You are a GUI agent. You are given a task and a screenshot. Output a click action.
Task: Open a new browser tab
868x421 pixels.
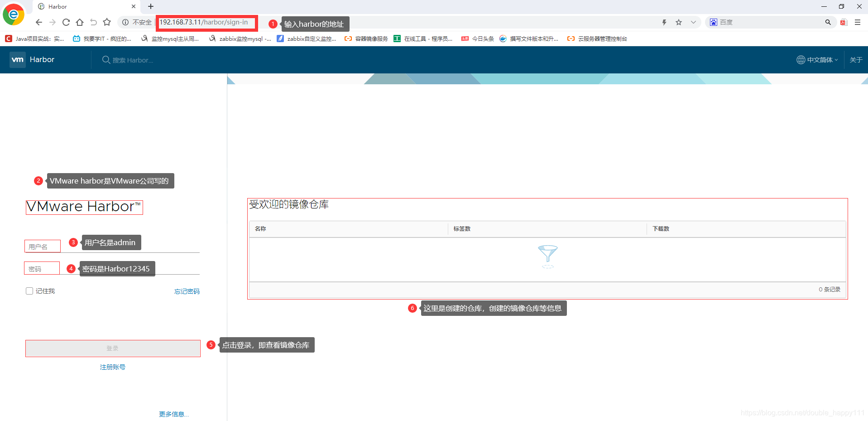tap(151, 6)
